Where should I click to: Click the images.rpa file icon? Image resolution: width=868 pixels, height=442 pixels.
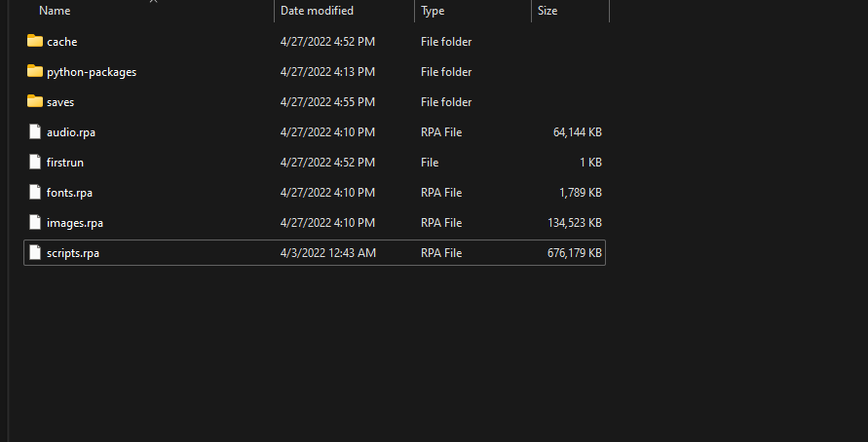pos(35,223)
